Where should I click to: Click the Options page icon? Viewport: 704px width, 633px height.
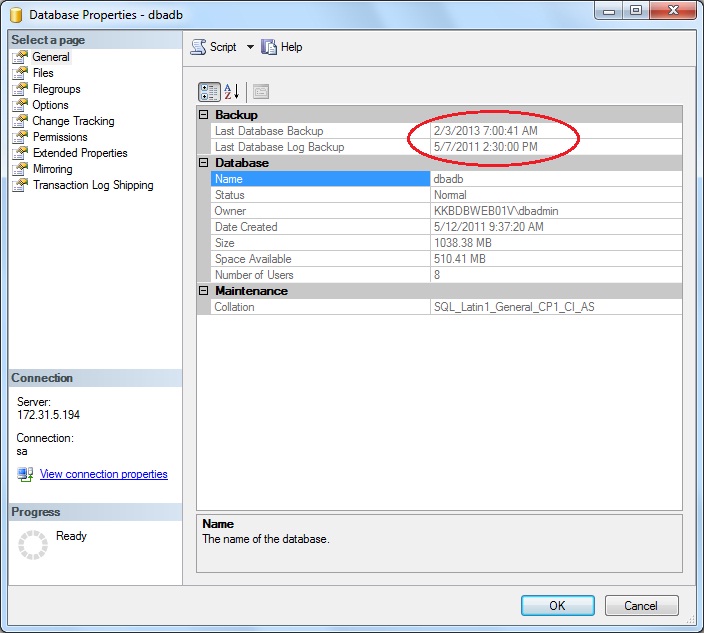click(20, 105)
